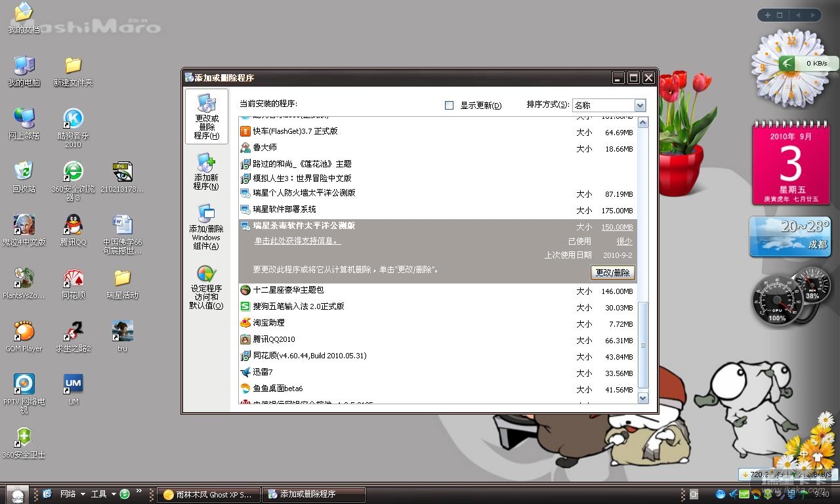
Task: Select 鬼泣4中文版 desktop shortcut
Action: coord(24,230)
